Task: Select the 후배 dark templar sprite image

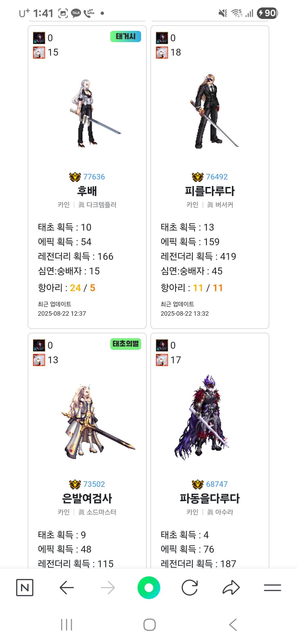Action: pyautogui.click(x=95, y=113)
